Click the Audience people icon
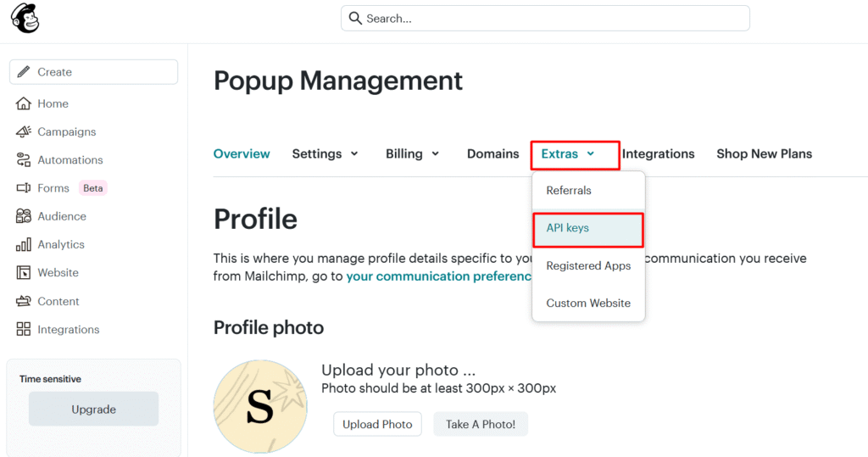868x457 pixels. click(x=24, y=216)
